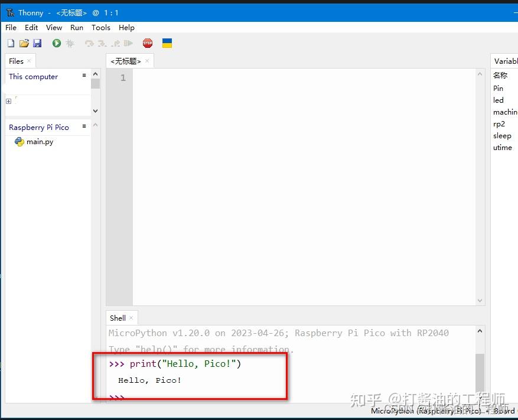Start debugging with the debug icon

point(69,43)
